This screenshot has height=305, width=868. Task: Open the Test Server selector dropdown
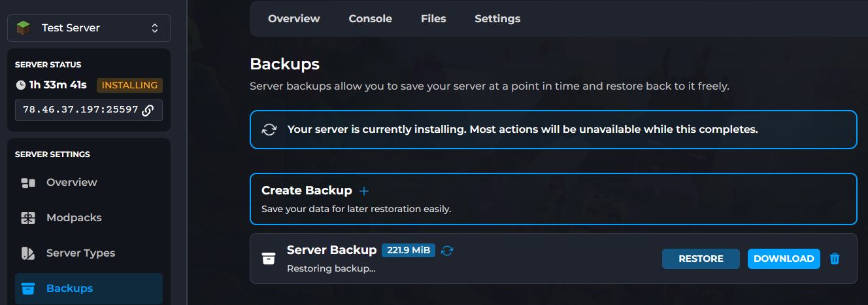click(89, 28)
